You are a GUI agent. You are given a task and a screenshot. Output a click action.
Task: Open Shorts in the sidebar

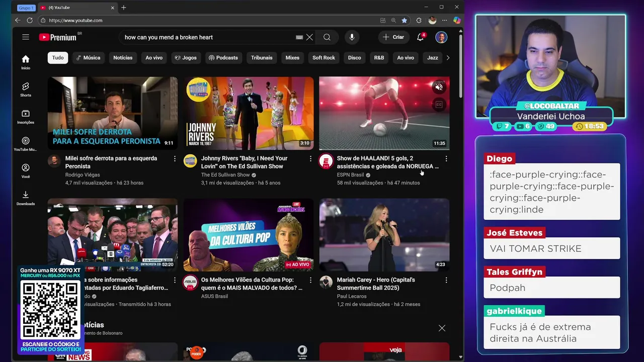(x=26, y=89)
